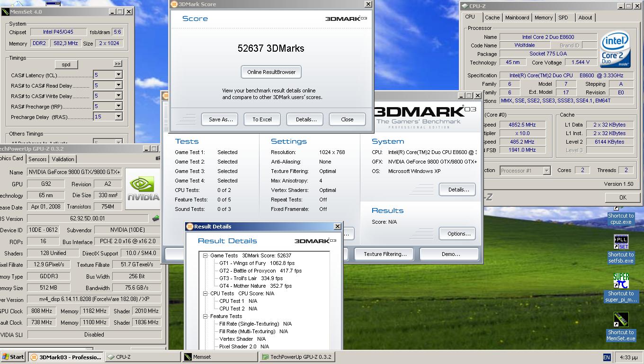Switch to the Cache tab in CPU-Z
This screenshot has width=644, height=364.
[x=492, y=18]
